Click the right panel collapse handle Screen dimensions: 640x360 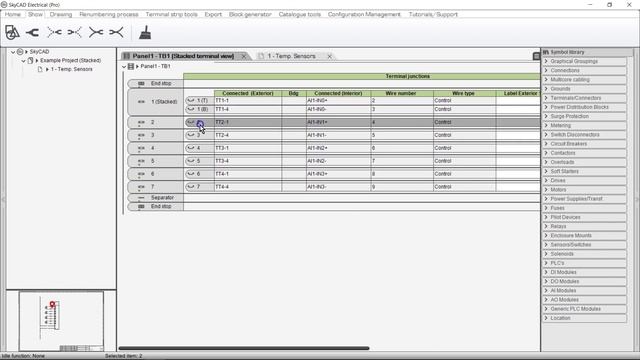[x=637, y=199]
